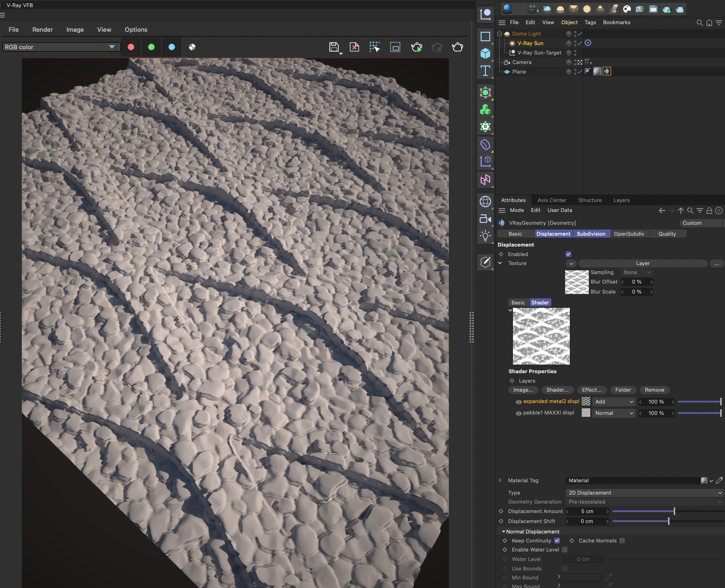Select the rectangle spline tool

click(485, 37)
